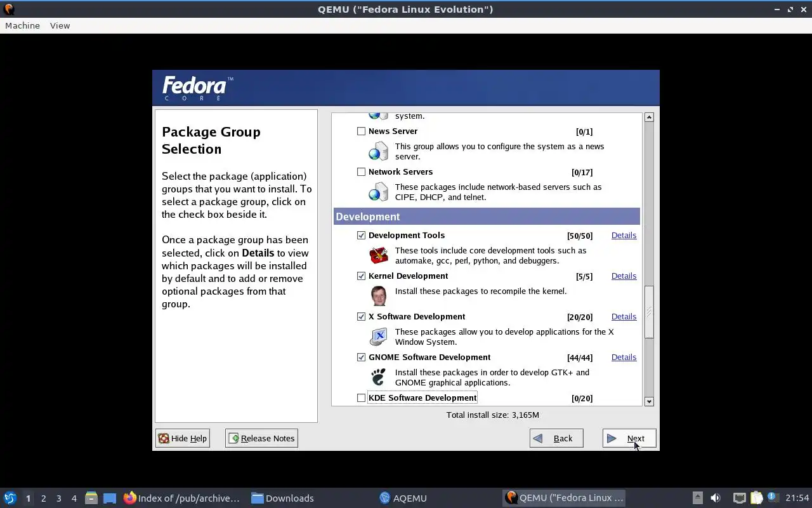Open the system start menu icon

coord(10,498)
